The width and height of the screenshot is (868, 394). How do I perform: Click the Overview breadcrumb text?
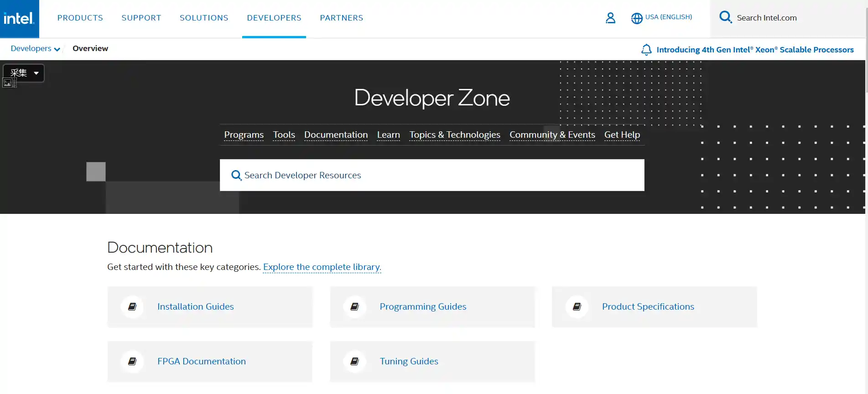90,48
